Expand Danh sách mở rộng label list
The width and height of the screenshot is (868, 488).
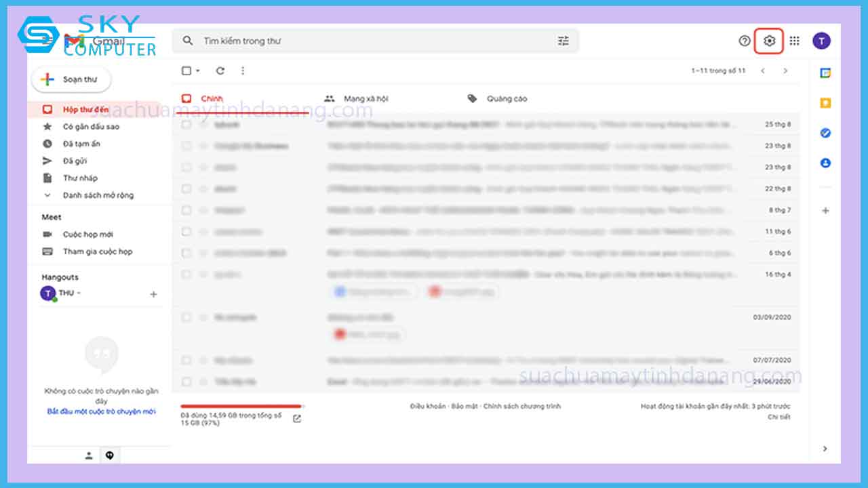tap(98, 195)
